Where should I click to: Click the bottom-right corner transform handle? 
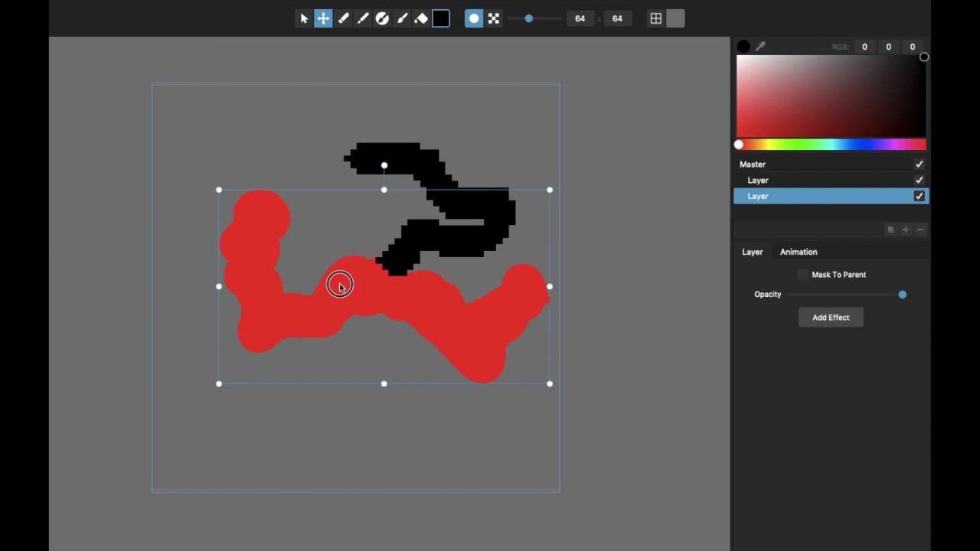[550, 383]
